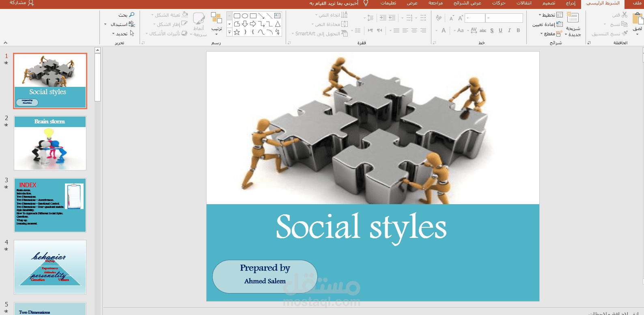Click the Numbering list icon
Image resolution: width=644 pixels, height=315 pixels.
point(409,18)
